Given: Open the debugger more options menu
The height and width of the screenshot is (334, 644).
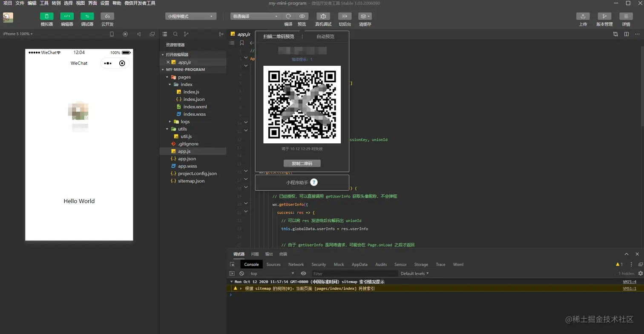Looking at the screenshot, I should (x=631, y=264).
